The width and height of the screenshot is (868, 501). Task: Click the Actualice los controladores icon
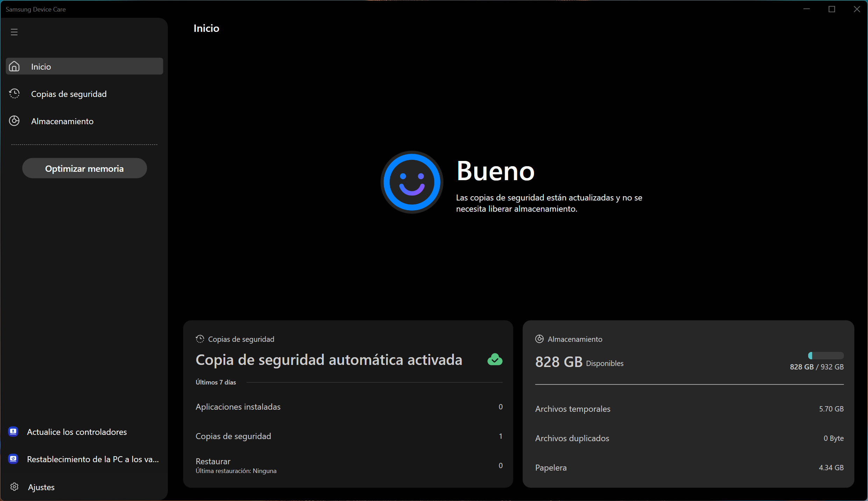13,432
